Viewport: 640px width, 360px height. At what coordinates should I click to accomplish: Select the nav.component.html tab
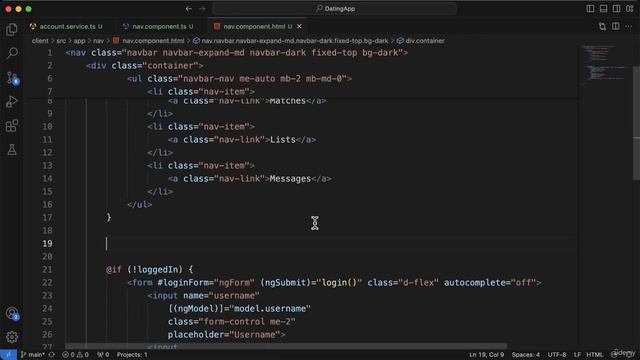pyautogui.click(x=254, y=27)
